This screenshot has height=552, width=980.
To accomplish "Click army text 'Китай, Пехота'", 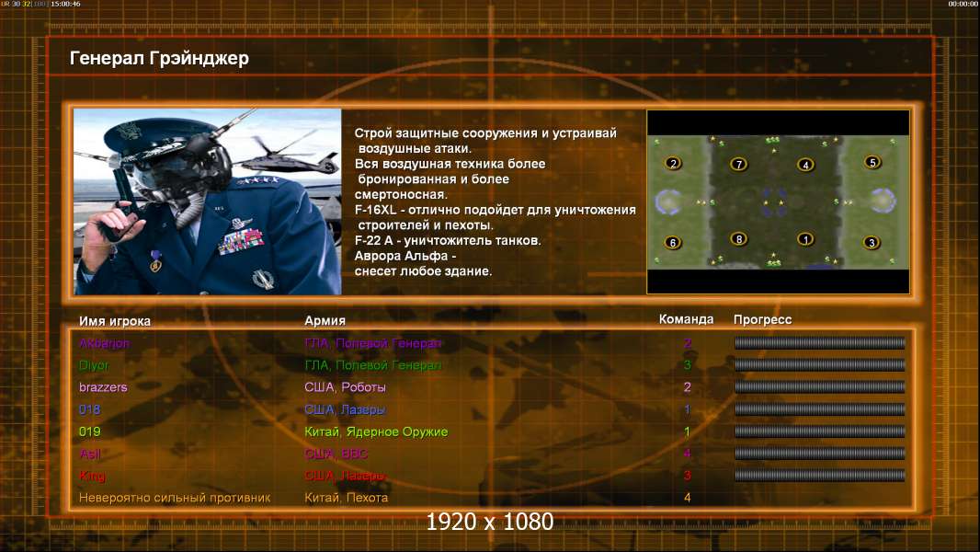I will tap(347, 498).
